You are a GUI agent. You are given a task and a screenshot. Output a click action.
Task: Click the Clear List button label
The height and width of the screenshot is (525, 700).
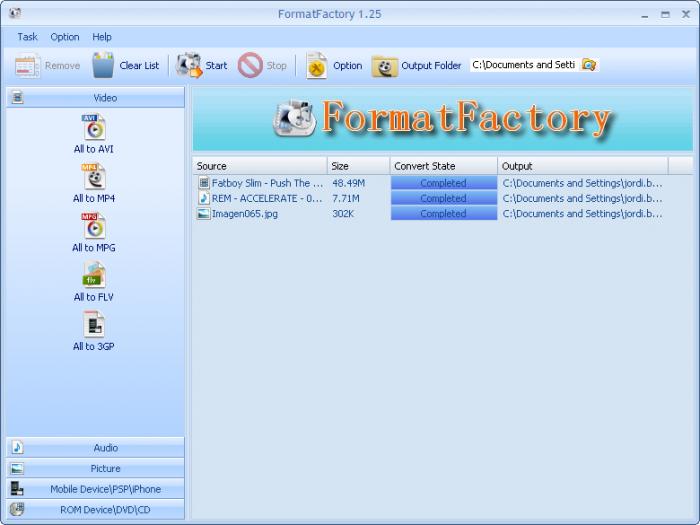click(139, 66)
